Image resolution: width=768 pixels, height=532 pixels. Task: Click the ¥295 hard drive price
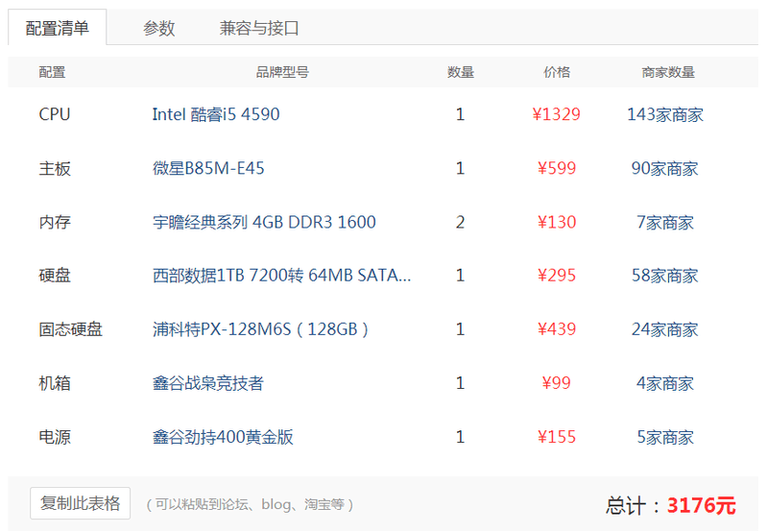(557, 276)
